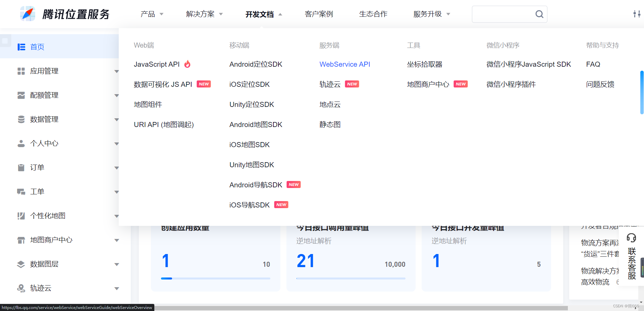This screenshot has width=644, height=311.
Task: Open the iOS地图SDK link
Action: click(250, 145)
